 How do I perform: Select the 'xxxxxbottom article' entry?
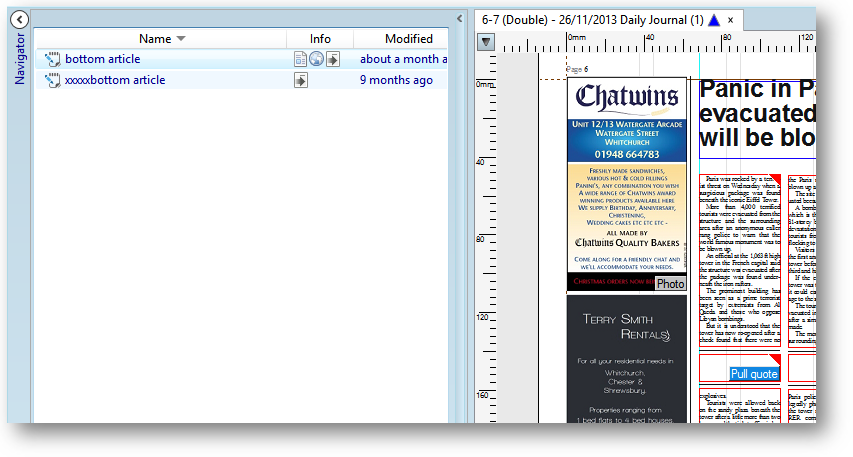point(115,80)
